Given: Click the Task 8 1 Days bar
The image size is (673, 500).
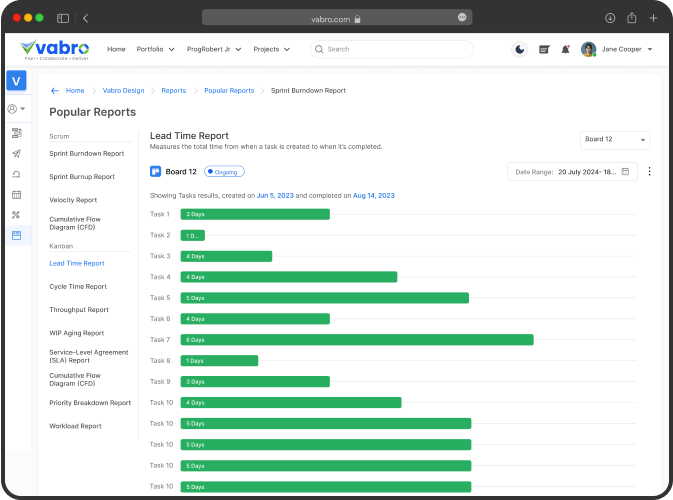Looking at the screenshot, I should [x=219, y=361].
